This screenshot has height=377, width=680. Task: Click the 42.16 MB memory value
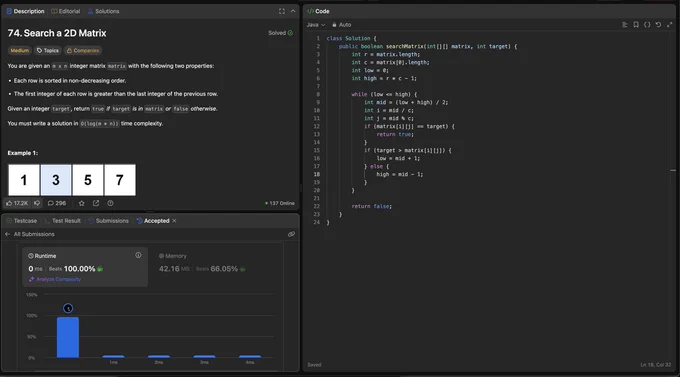174,269
